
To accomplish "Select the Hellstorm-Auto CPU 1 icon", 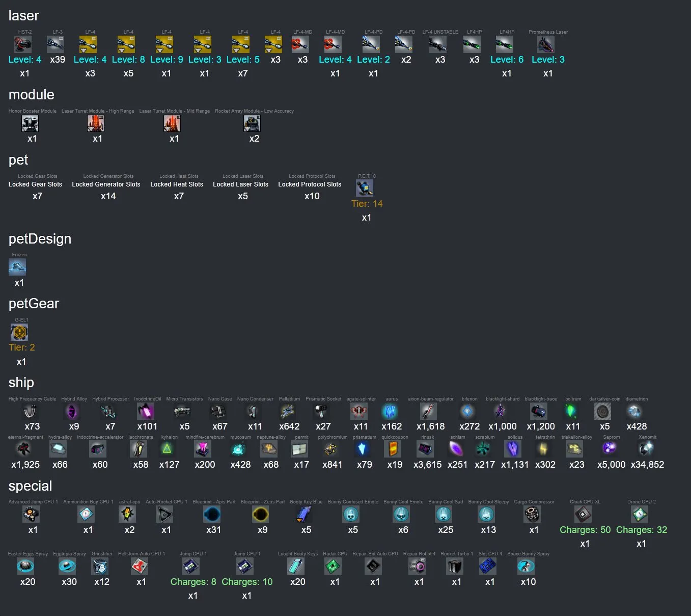I will click(140, 566).
